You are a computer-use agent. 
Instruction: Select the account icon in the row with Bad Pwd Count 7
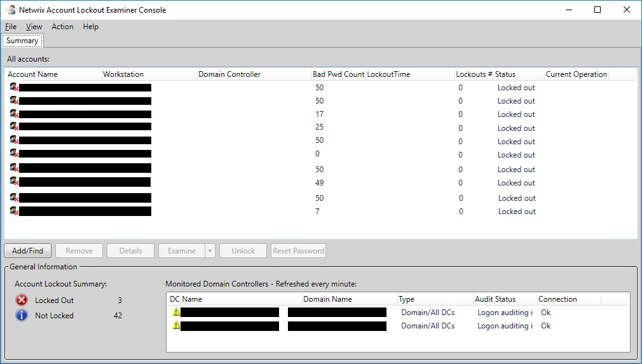15,211
